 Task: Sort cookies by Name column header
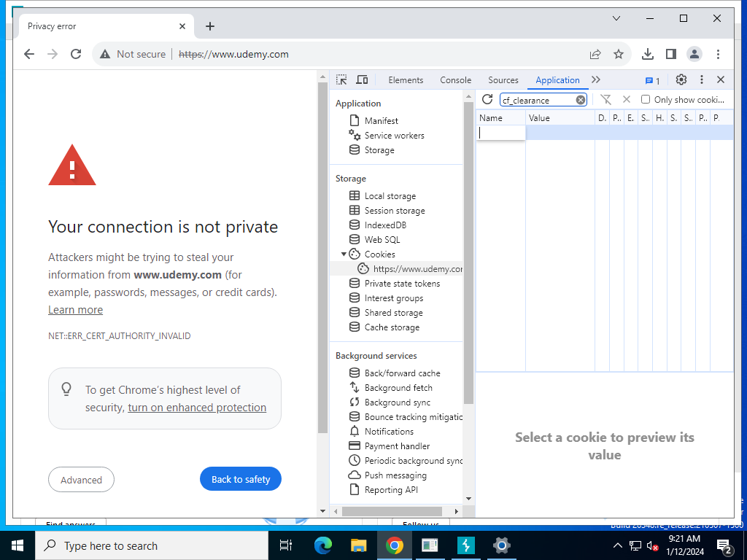(x=500, y=117)
